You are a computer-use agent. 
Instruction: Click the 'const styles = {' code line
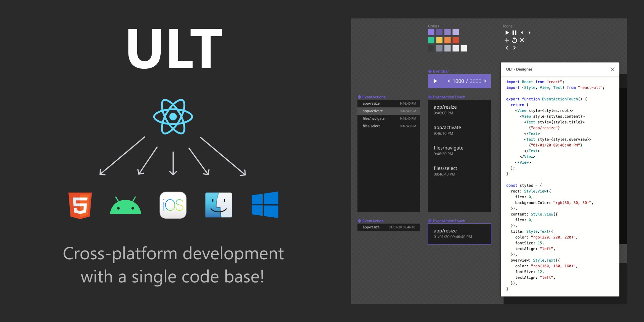coord(524,185)
